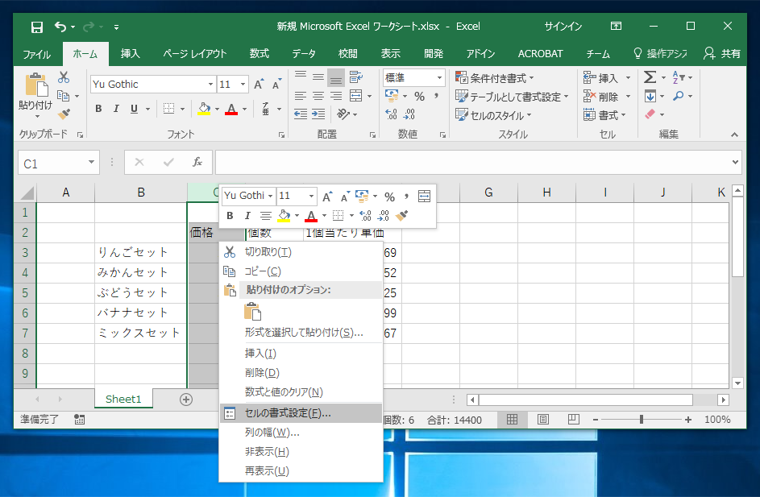
Task: Click the Clear eraser icon in editing group
Action: click(650, 114)
